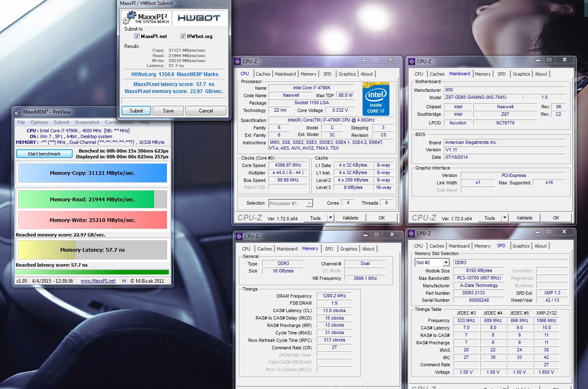Click the Memory-Read 21944 MByte/sec bar

[92, 199]
